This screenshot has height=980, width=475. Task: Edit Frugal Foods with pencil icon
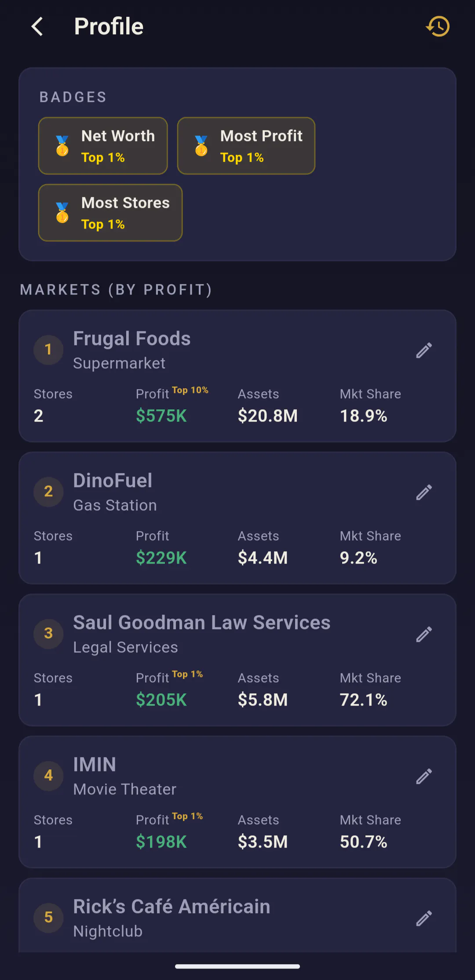pyautogui.click(x=424, y=350)
